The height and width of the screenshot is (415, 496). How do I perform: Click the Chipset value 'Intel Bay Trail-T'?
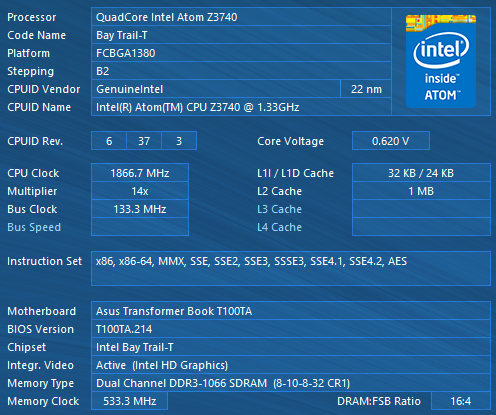[x=291, y=347]
